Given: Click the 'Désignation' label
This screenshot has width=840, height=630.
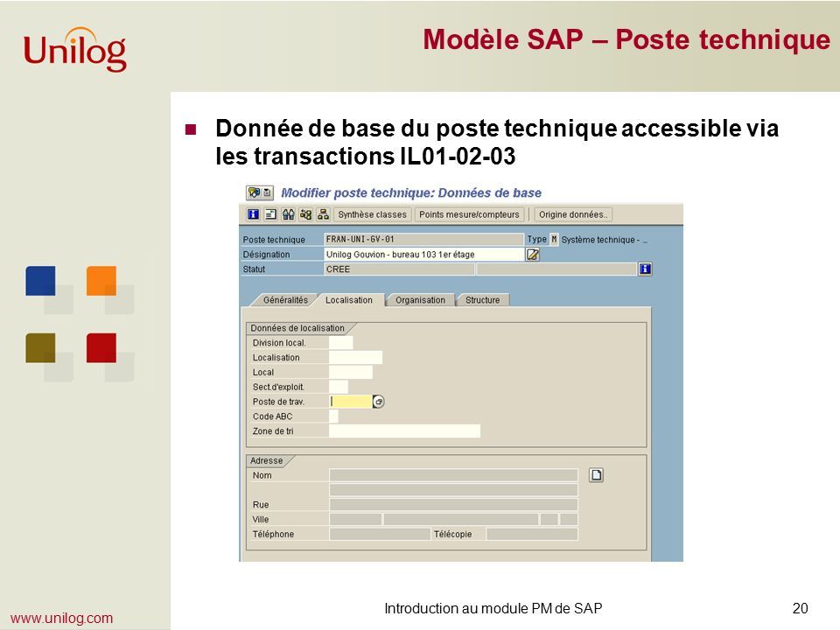Looking at the screenshot, I should (x=266, y=255).
